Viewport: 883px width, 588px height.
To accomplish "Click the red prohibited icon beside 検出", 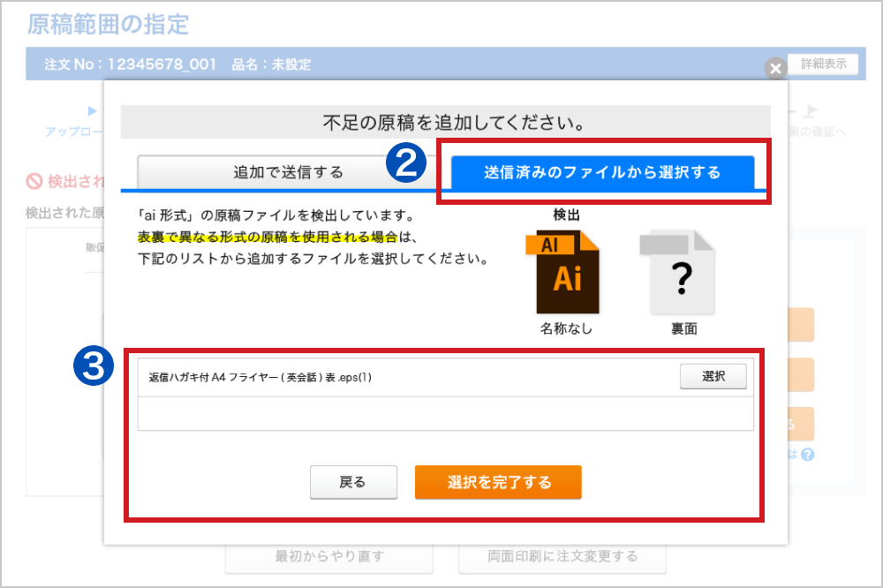I will [34, 182].
